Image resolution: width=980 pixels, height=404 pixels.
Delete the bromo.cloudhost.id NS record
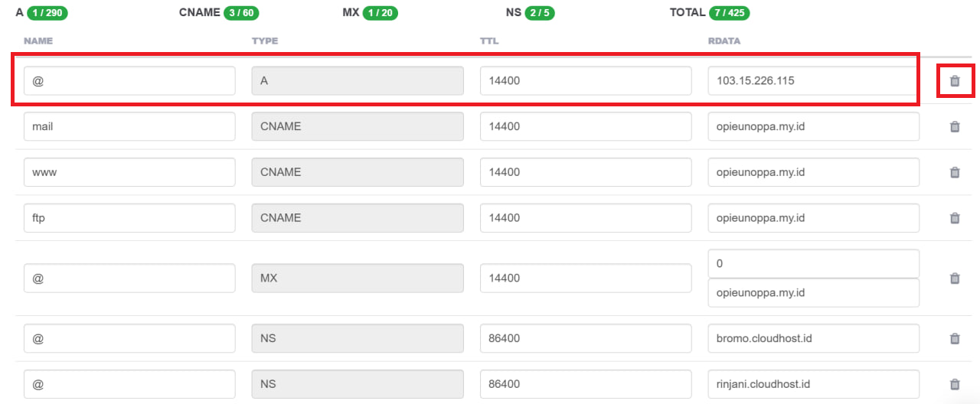955,339
